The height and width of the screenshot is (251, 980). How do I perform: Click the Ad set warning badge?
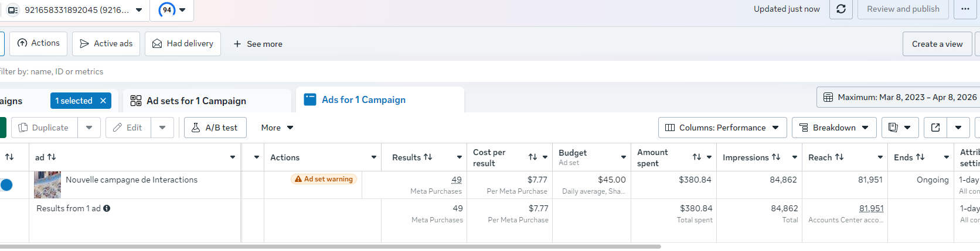point(324,179)
